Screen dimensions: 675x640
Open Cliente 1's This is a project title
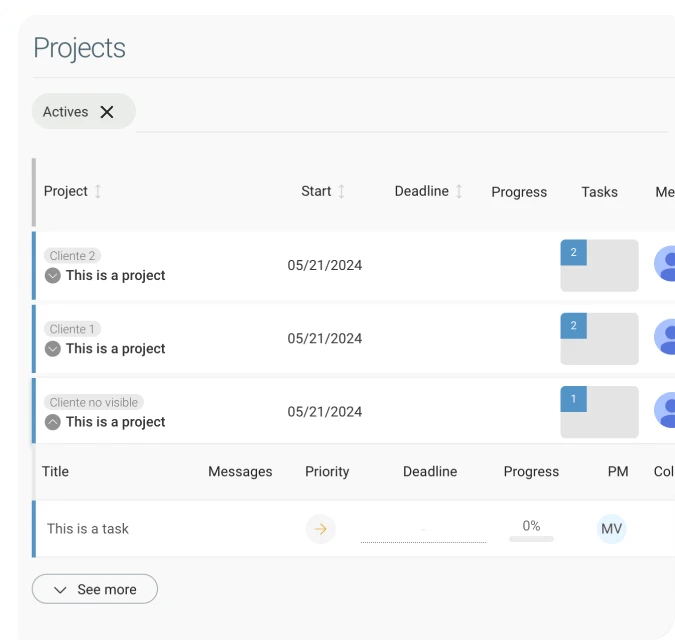(x=115, y=349)
